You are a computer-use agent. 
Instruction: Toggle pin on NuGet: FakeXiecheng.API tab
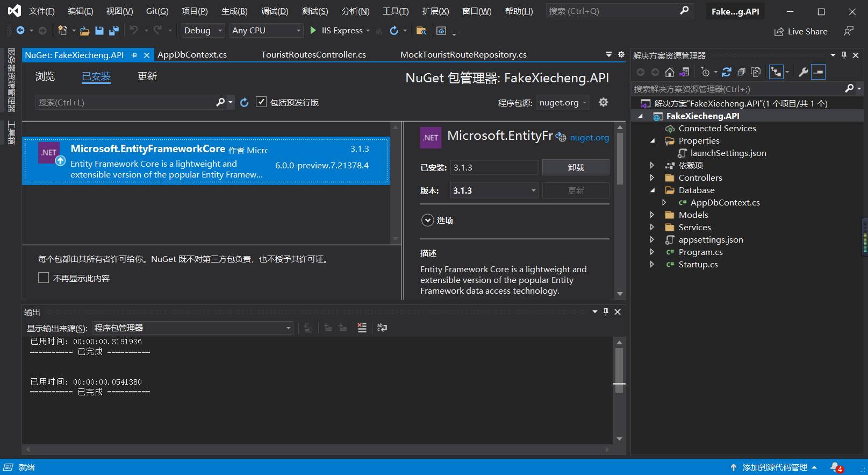coord(134,55)
